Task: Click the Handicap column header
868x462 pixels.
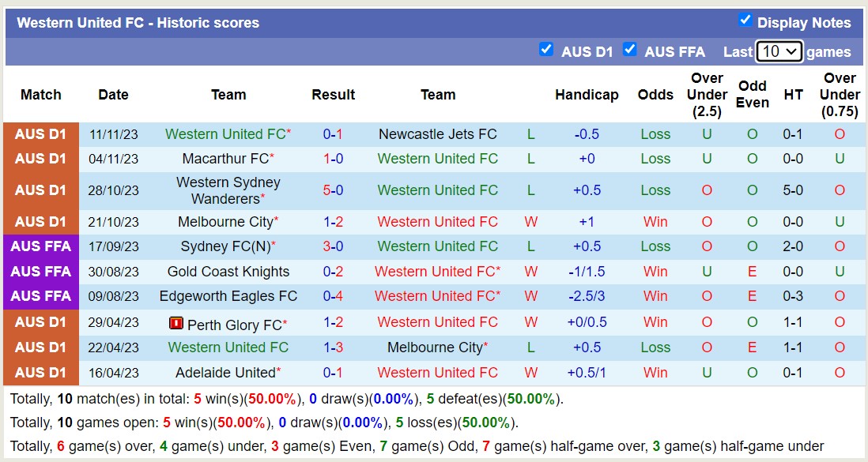Action: point(587,94)
